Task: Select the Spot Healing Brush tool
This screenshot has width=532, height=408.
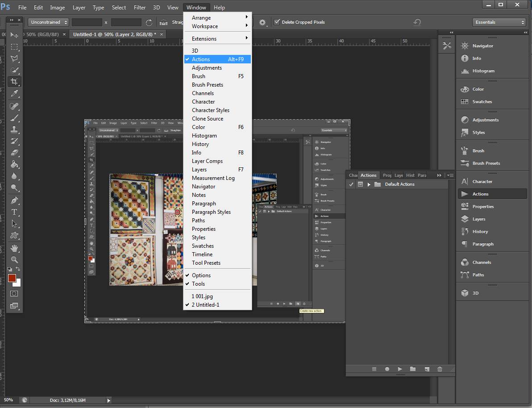Action: pyautogui.click(x=14, y=106)
